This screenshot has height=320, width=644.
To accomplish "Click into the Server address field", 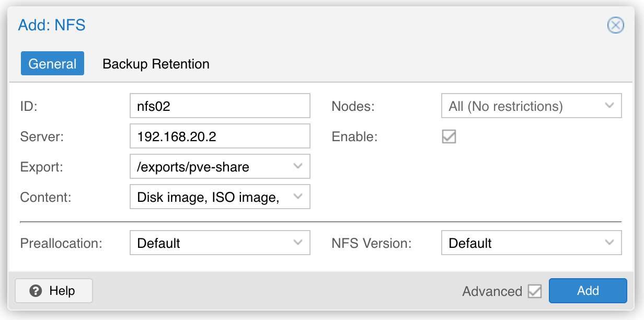I will 220,136.
